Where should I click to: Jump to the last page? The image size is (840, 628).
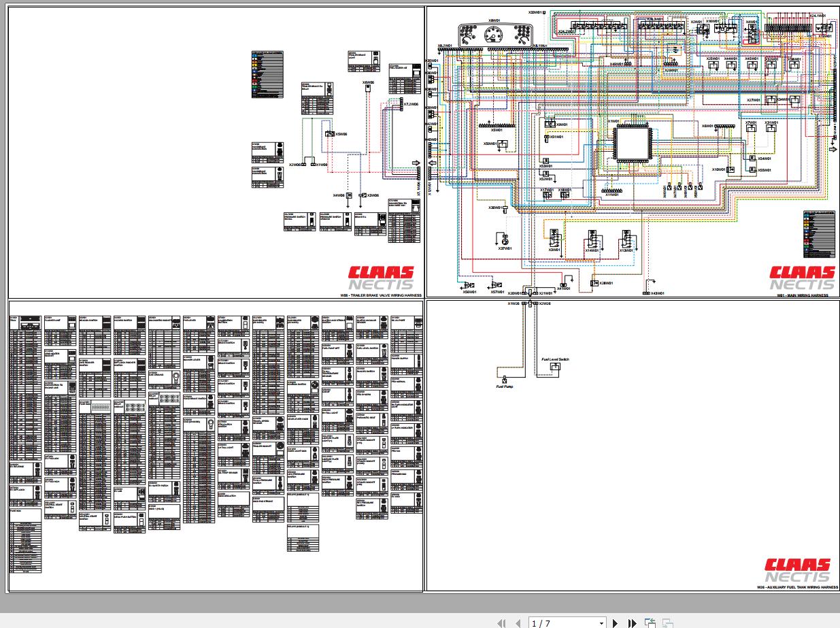coord(632,623)
